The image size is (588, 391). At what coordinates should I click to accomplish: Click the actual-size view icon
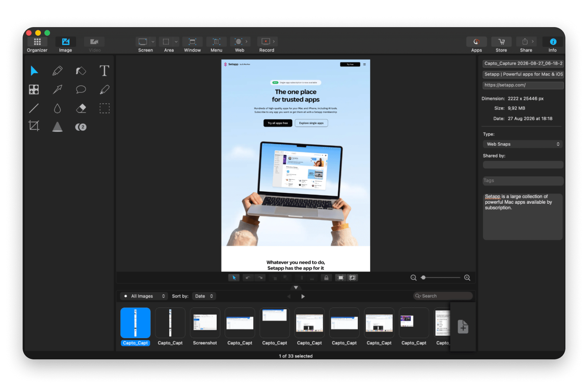pos(352,278)
